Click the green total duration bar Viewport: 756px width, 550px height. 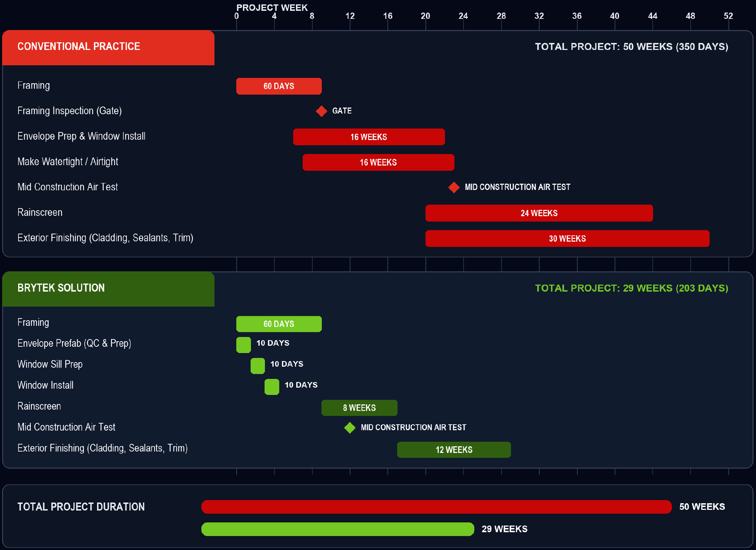pyautogui.click(x=338, y=529)
